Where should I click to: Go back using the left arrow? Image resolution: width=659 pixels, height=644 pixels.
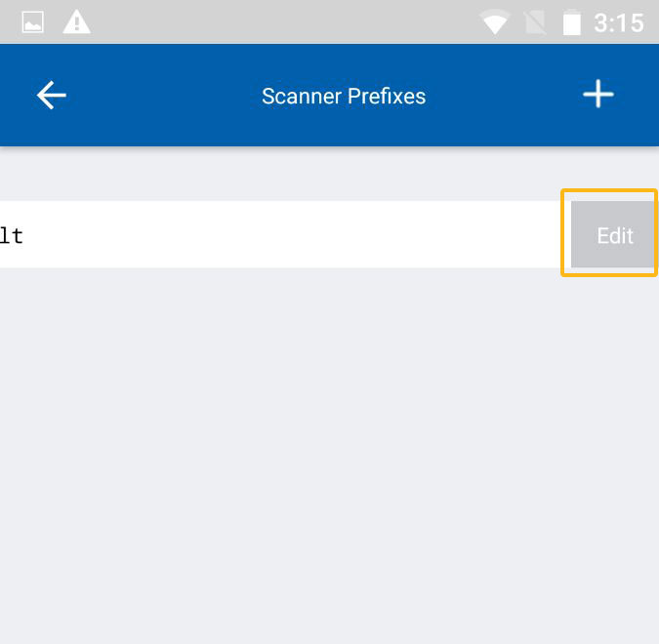coord(51,95)
